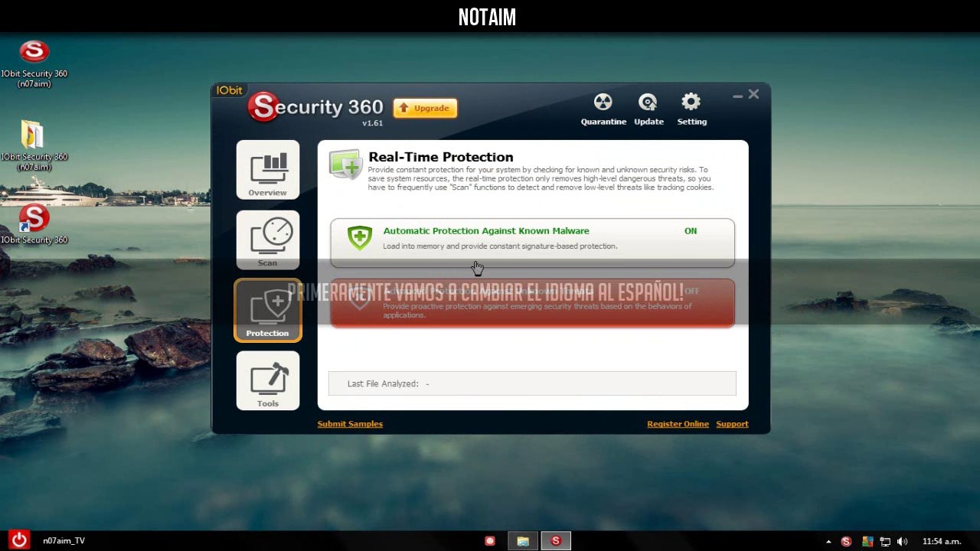Screen dimensions: 980x551
Task: Click the red recorder taskbar icon
Action: point(490,541)
